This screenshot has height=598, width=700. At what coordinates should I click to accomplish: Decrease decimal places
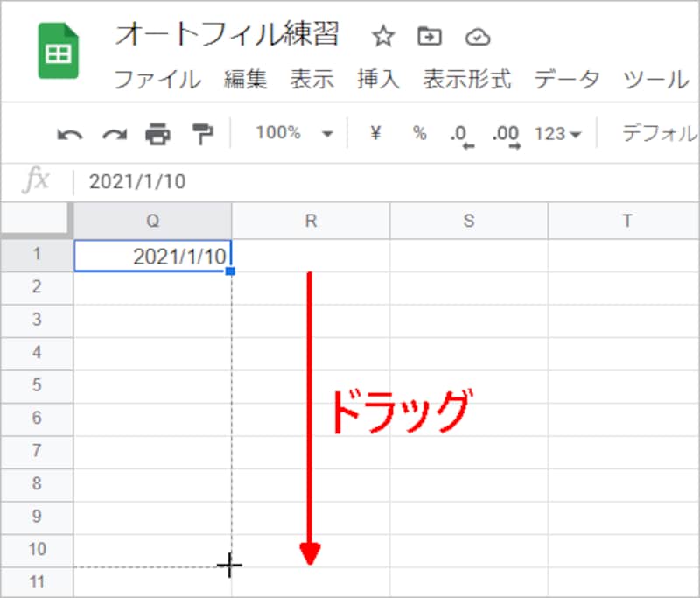(458, 133)
